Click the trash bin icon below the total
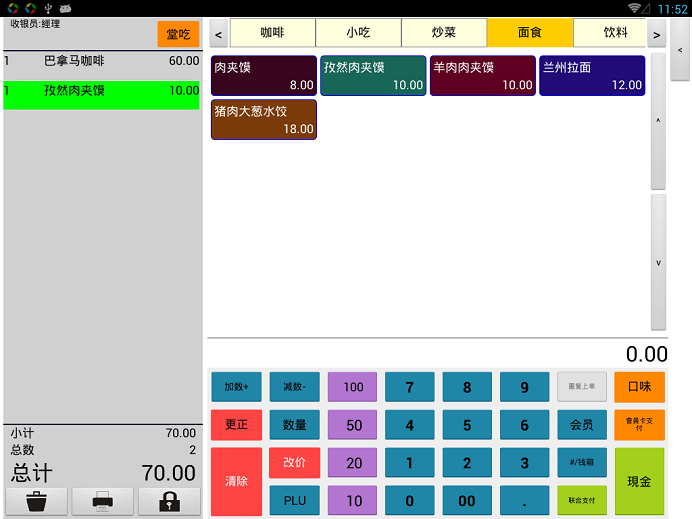Screen dimensions: 692x519 pos(37,500)
